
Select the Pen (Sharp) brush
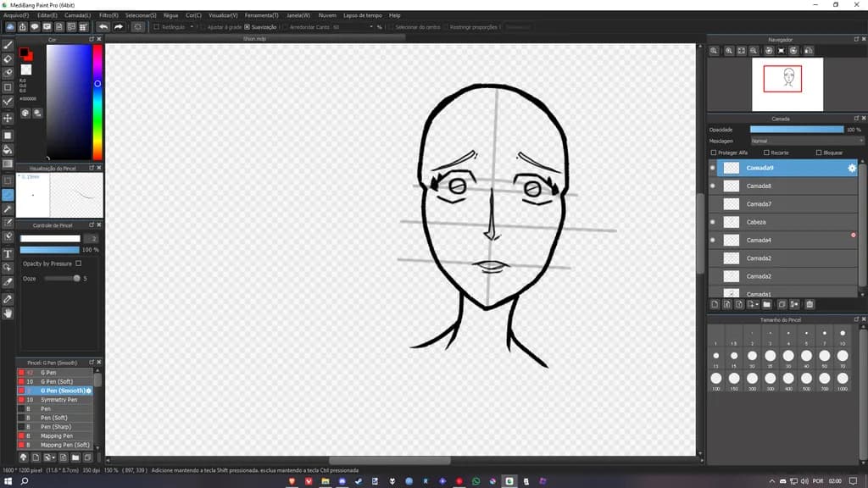(55, 427)
